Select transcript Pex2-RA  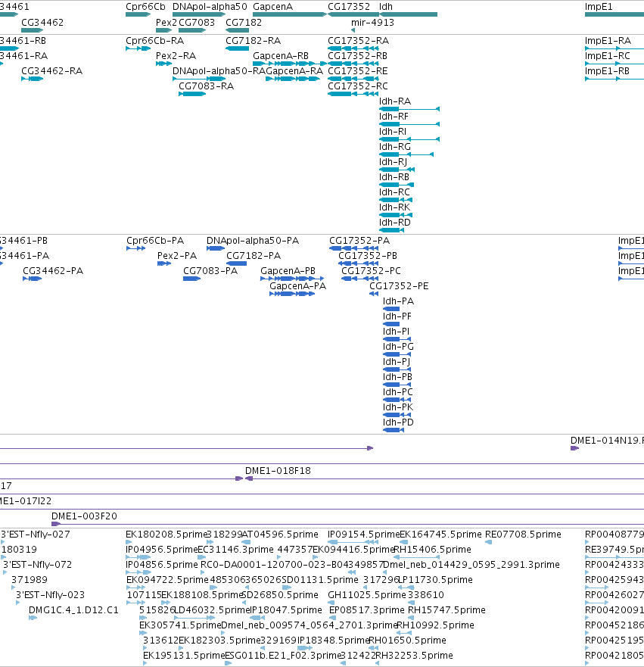coord(176,56)
